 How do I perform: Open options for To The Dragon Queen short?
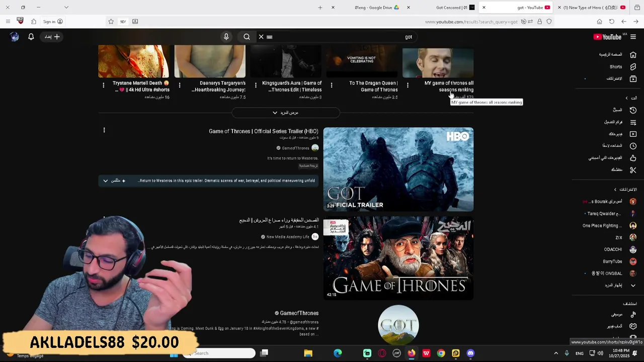[x=332, y=85]
